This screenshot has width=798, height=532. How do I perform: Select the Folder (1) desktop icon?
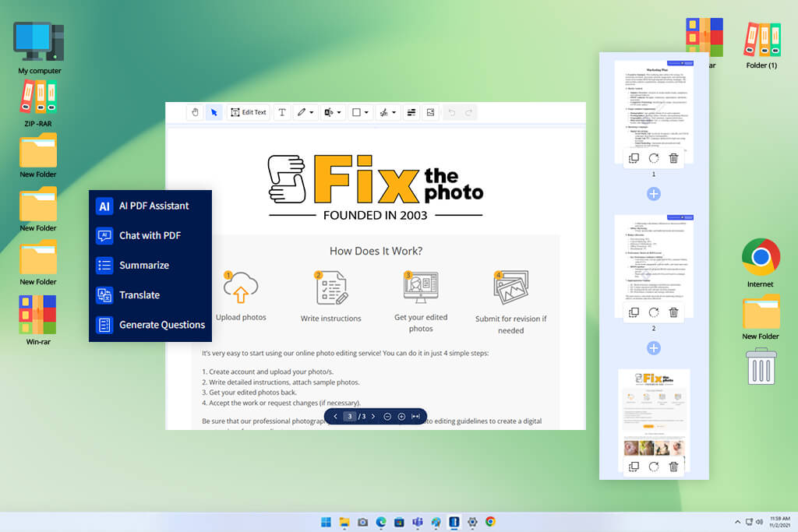coord(761,44)
